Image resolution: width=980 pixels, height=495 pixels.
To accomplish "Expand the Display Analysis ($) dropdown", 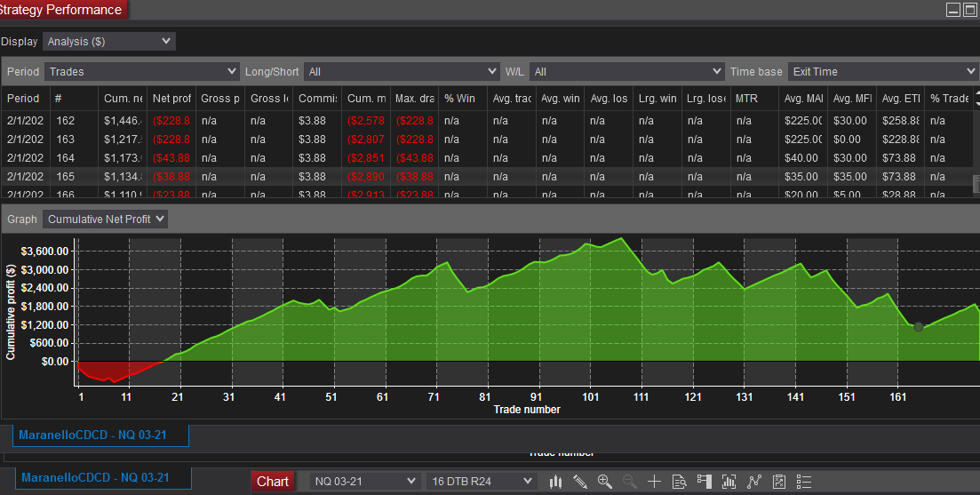I will click(109, 42).
